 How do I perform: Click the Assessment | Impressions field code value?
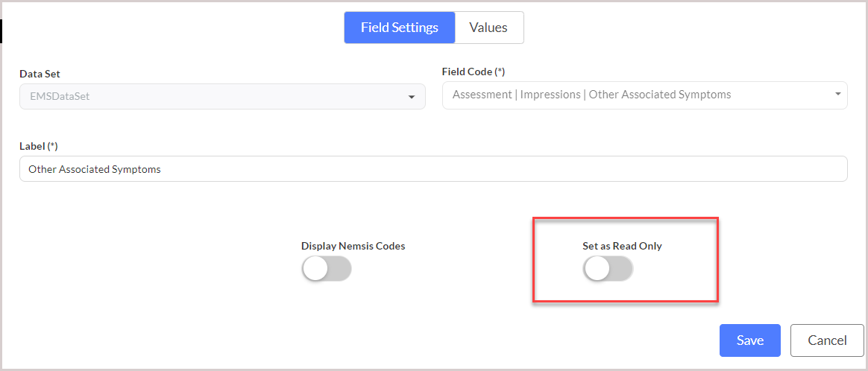[591, 95]
